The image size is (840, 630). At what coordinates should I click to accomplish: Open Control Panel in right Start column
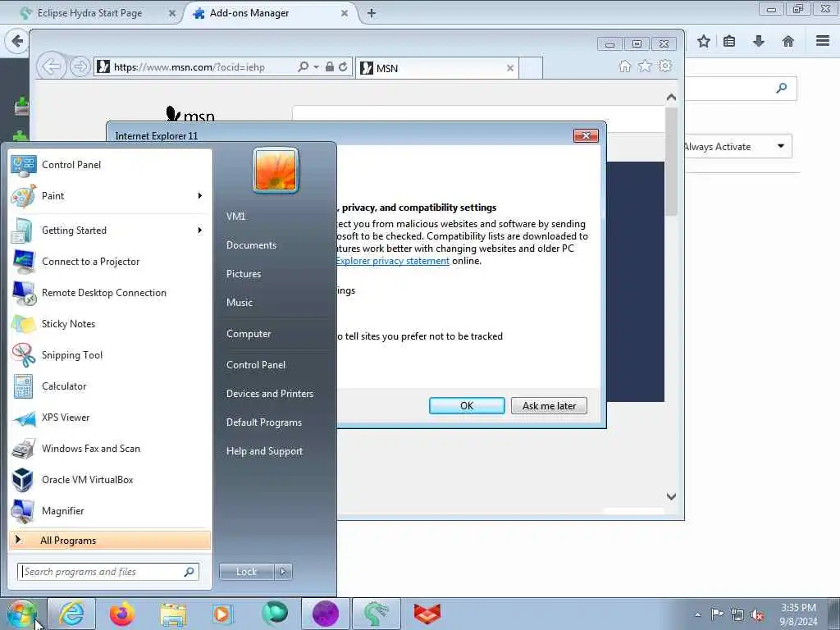(x=256, y=365)
